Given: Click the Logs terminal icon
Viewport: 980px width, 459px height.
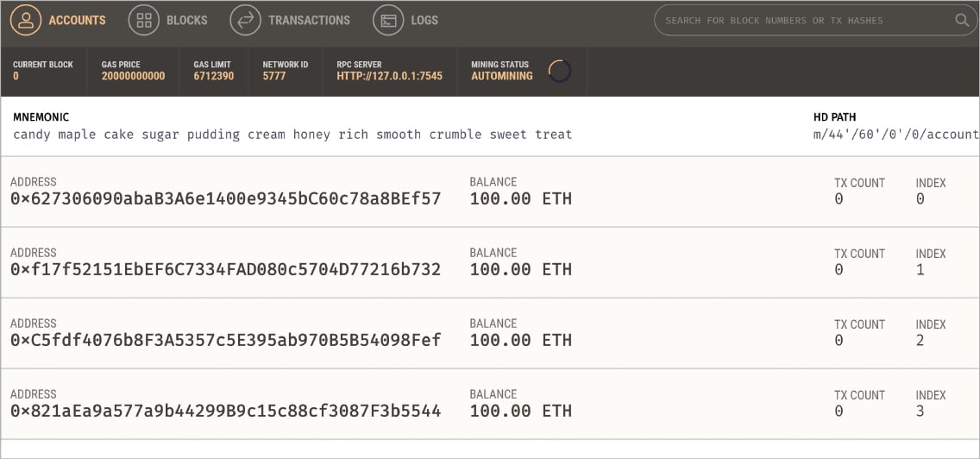Looking at the screenshot, I should coord(388,20).
